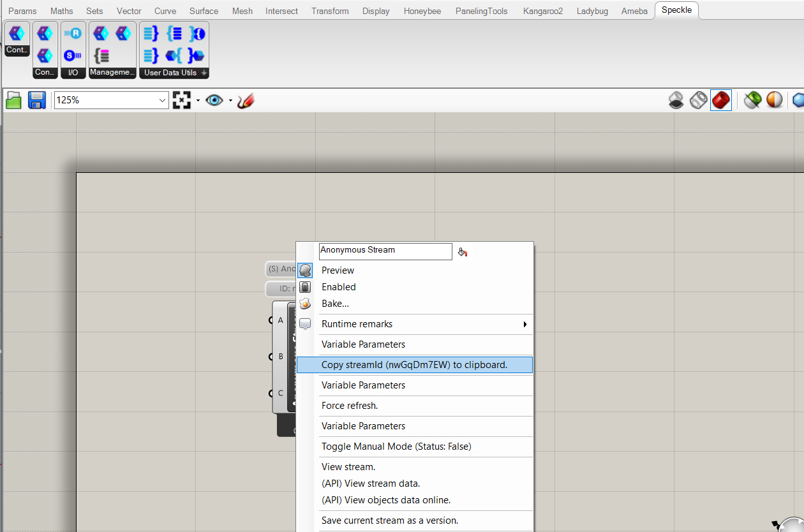This screenshot has width=804, height=532.
Task: Toggle Enabled in the context menu
Action: 338,286
